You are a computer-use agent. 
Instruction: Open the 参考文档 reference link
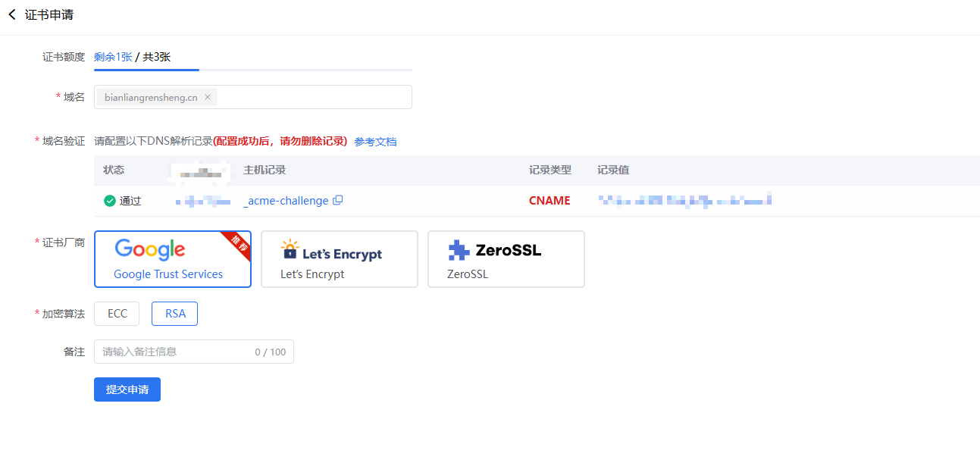pyautogui.click(x=375, y=141)
